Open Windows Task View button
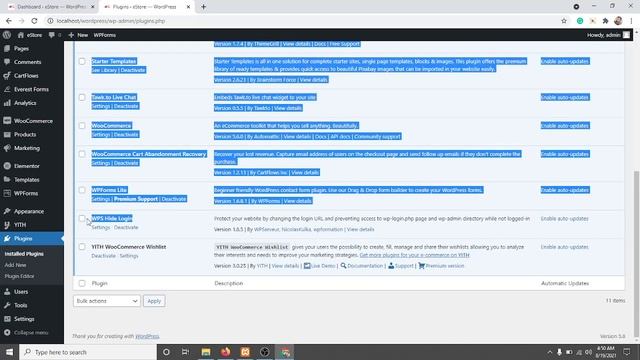Viewport: 640px width, 360px height. coord(185,352)
